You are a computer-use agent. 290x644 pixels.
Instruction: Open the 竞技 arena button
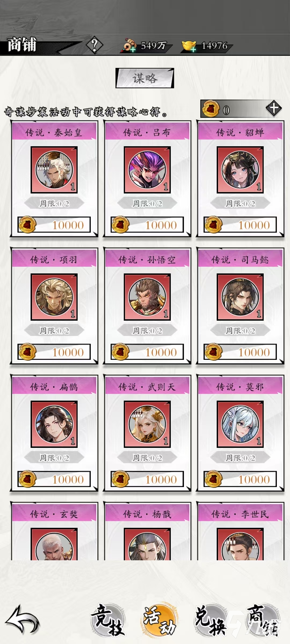click(x=107, y=620)
